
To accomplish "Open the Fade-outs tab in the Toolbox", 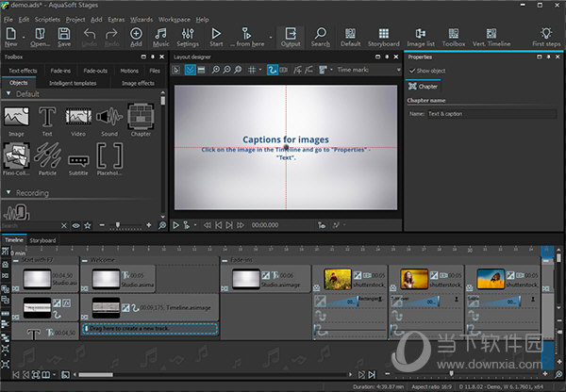I will click(95, 71).
